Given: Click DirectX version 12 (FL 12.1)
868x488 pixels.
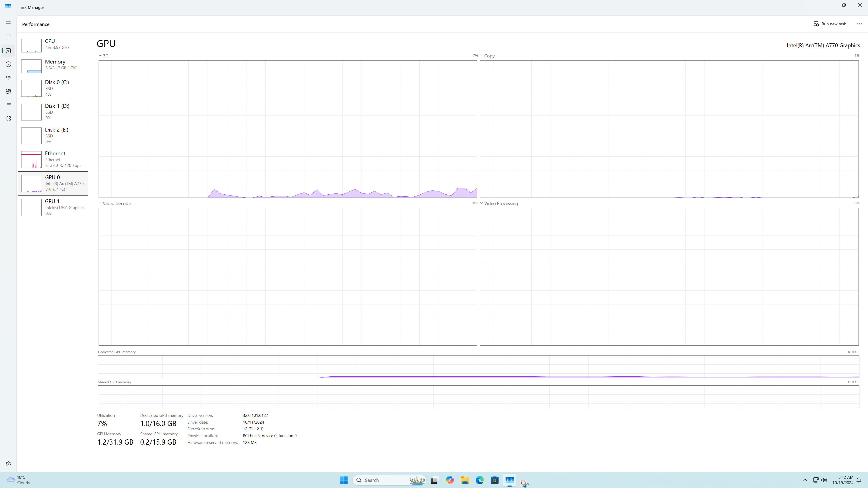Looking at the screenshot, I should [x=253, y=429].
